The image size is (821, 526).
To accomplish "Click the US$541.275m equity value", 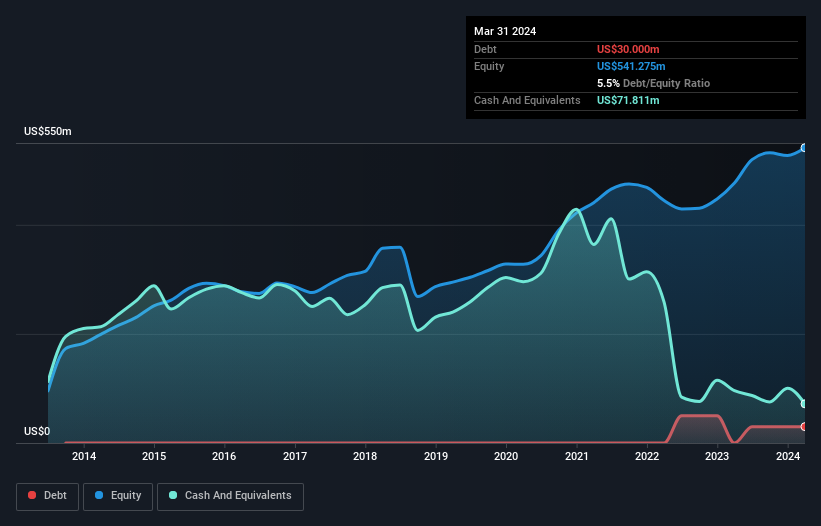I will point(631,66).
